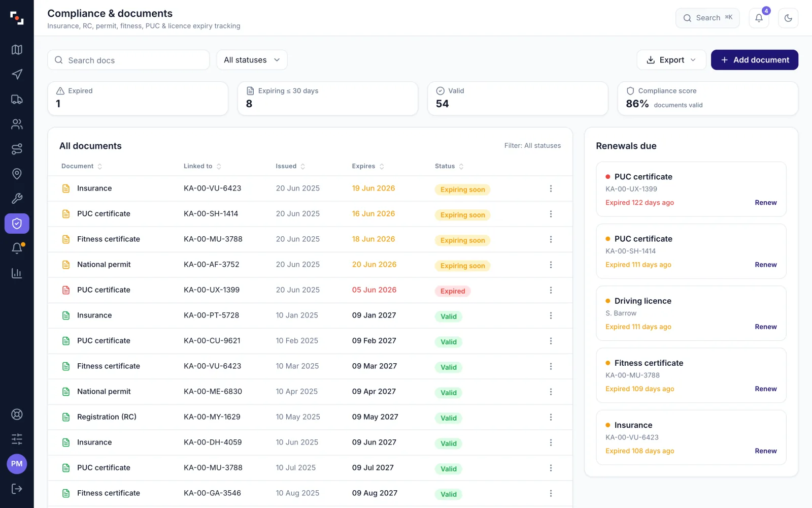Open the All statuses filter dropdown
This screenshot has width=812, height=508.
(x=252, y=60)
